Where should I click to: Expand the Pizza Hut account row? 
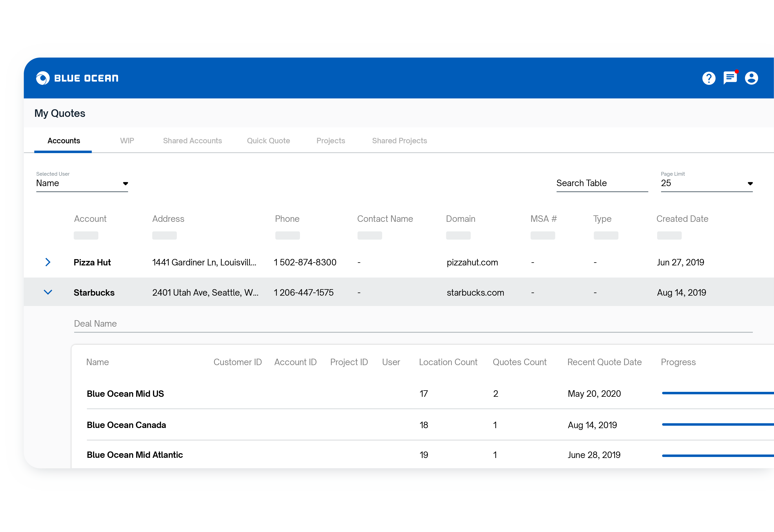pos(48,262)
